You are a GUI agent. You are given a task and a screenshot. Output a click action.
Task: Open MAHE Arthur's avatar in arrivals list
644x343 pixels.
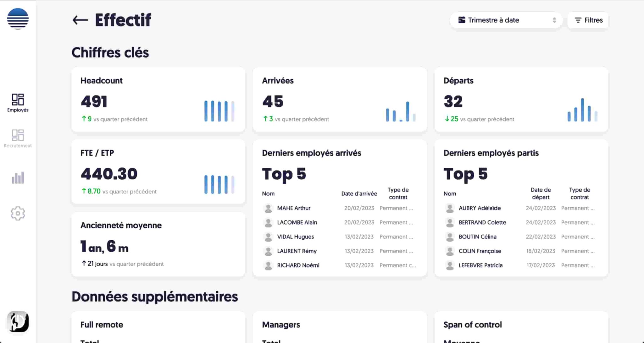tap(268, 208)
